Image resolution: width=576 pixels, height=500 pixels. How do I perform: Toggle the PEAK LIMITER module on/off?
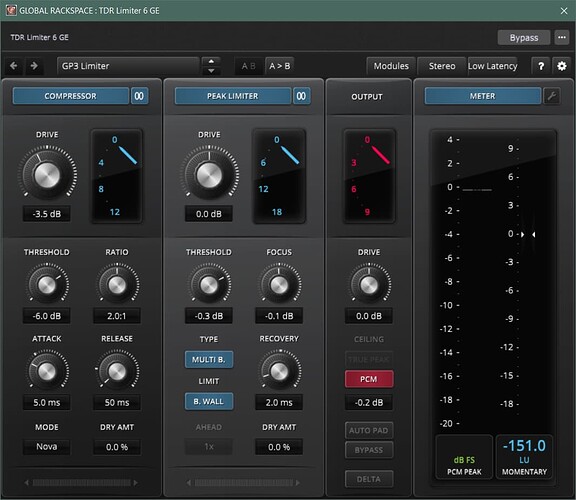click(233, 96)
